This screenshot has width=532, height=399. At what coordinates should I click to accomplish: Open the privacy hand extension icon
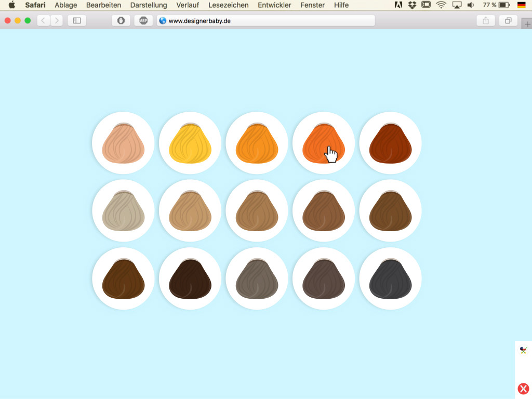tap(121, 21)
